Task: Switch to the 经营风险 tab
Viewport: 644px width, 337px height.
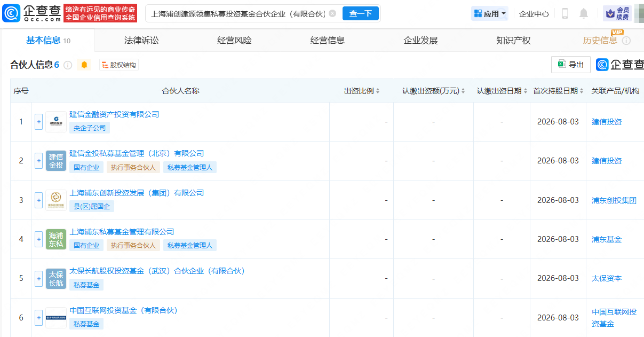Action: pyautogui.click(x=234, y=40)
